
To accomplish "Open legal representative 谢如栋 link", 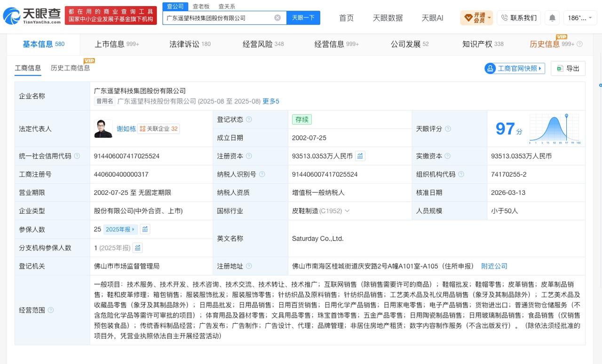I will click(126, 129).
